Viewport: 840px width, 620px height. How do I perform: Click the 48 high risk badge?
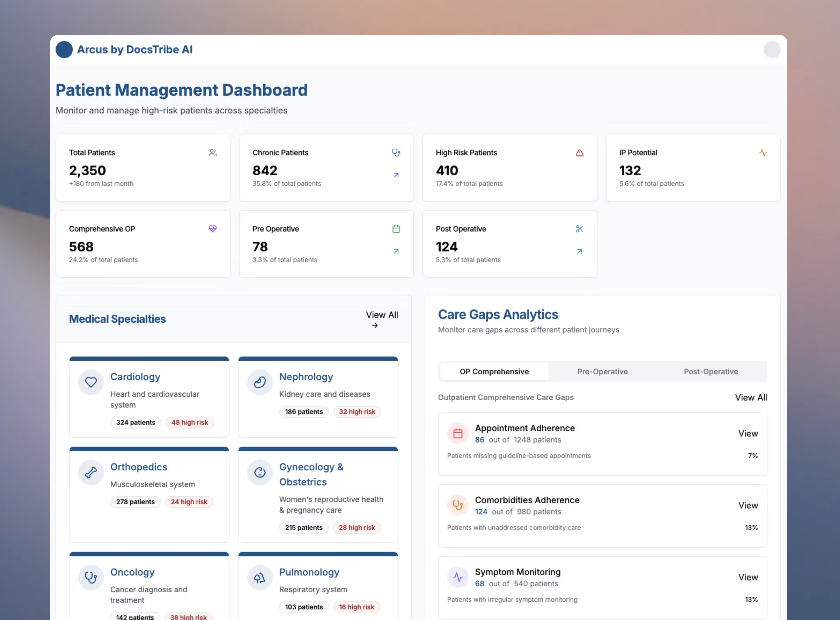coord(189,422)
